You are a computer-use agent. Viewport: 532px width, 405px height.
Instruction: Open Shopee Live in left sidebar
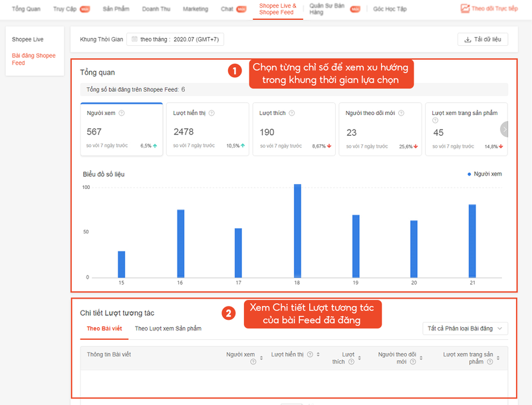(x=28, y=39)
